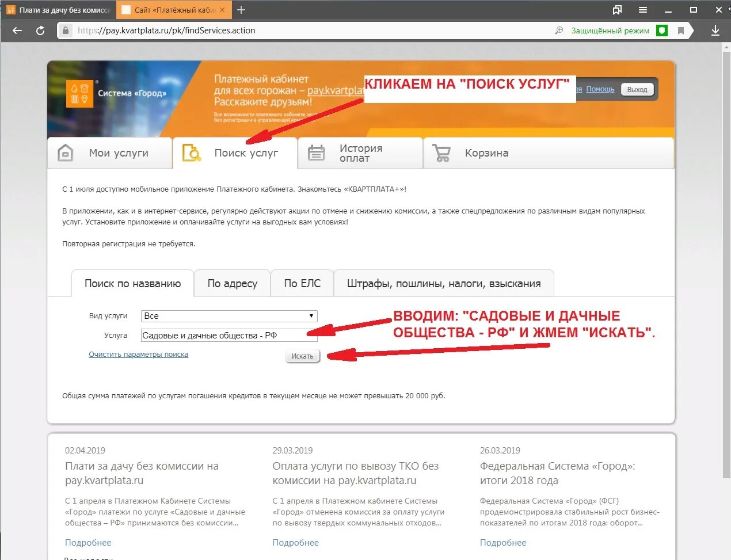Reload the page with the refresh icon
The width and height of the screenshot is (731, 560).
(40, 31)
